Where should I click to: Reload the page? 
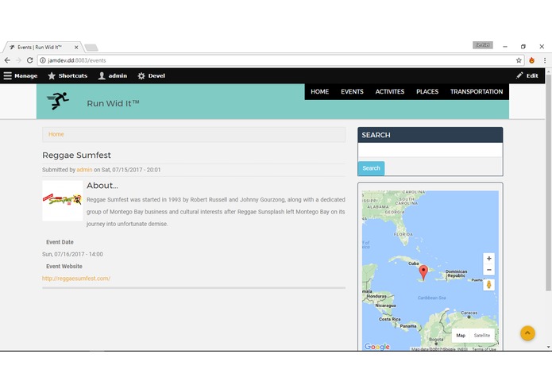point(29,60)
